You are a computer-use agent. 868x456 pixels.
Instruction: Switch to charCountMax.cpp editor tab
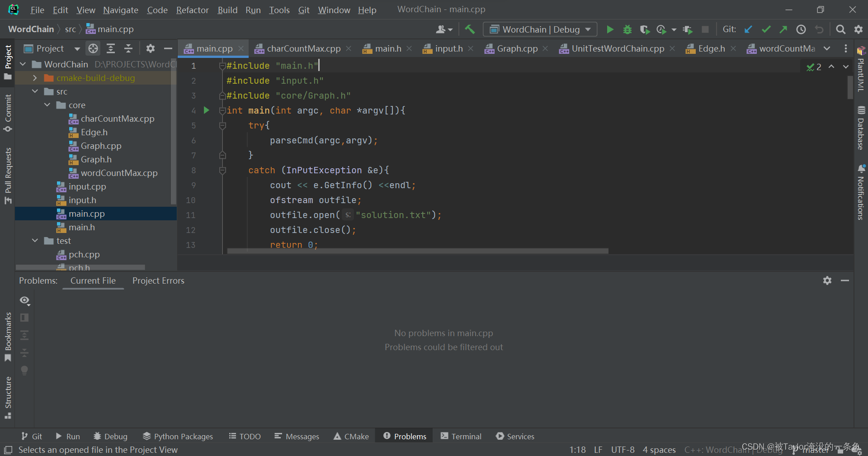tap(303, 48)
